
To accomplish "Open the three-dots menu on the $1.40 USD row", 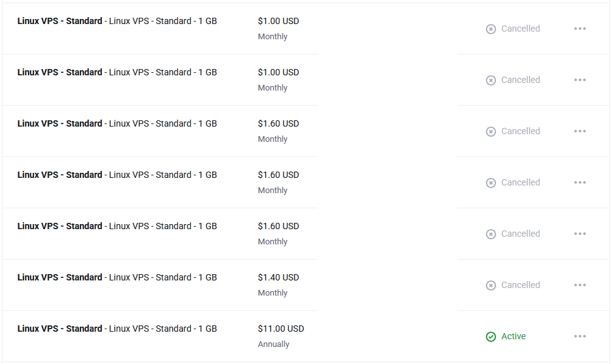I will (580, 285).
